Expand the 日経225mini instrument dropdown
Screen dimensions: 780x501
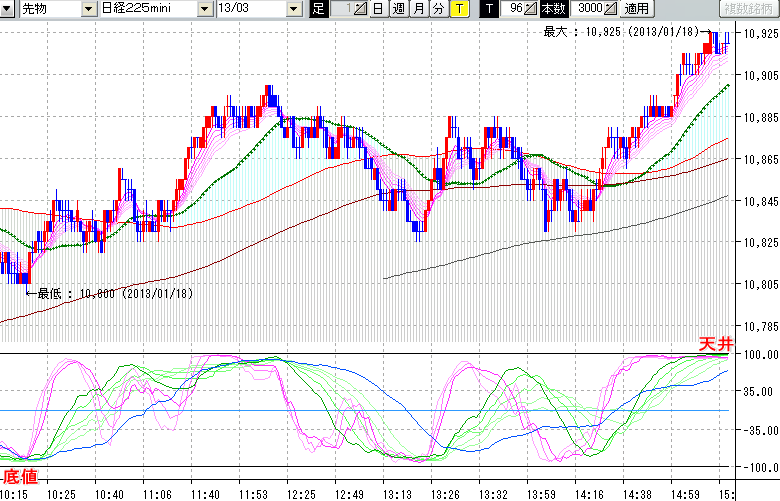point(205,9)
